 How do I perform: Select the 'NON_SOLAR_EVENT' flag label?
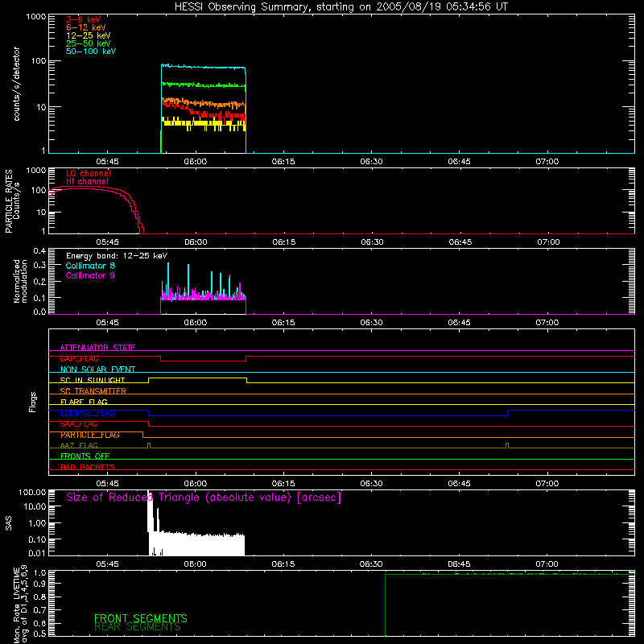pyautogui.click(x=97, y=369)
